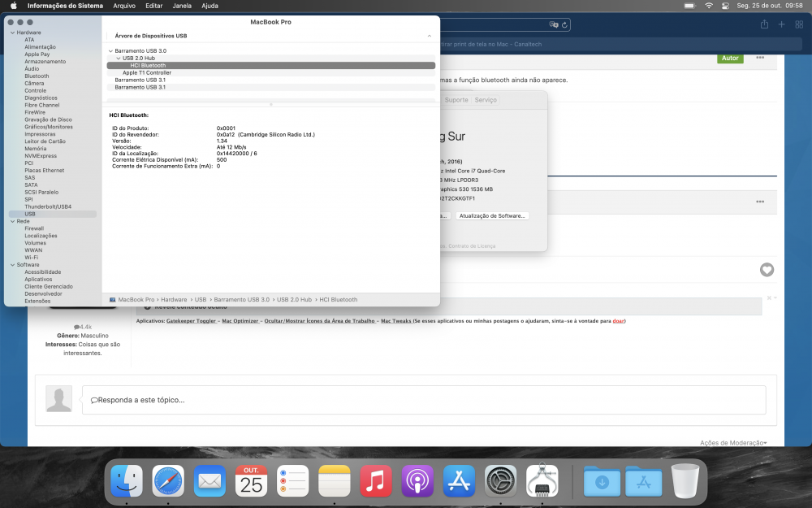Select NVMExpress in Hardware sidebar

coord(41,156)
